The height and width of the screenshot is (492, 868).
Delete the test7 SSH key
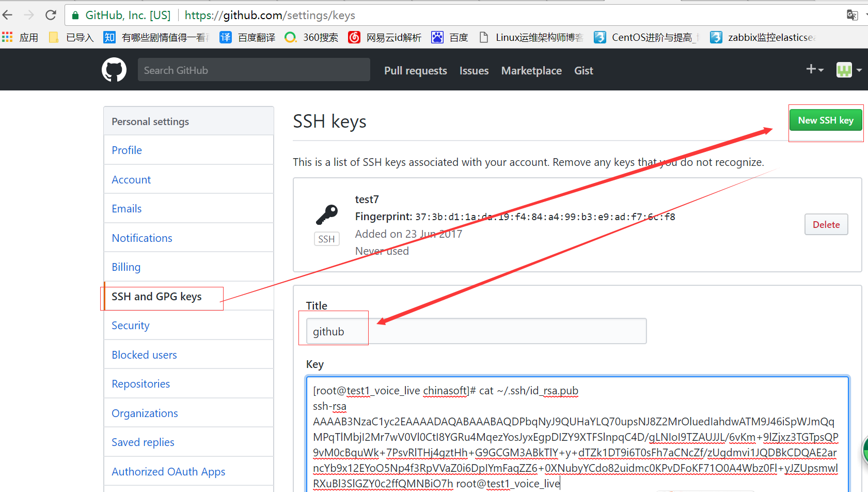tap(826, 225)
